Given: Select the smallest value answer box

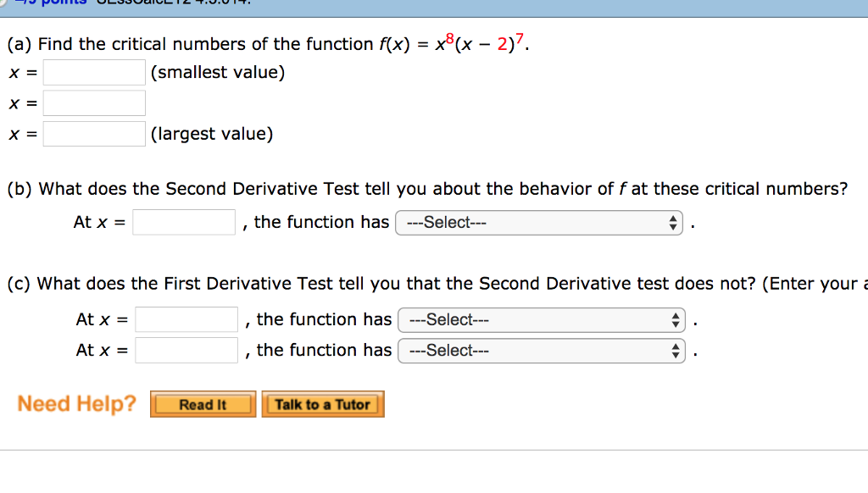Looking at the screenshot, I should pos(93,72).
